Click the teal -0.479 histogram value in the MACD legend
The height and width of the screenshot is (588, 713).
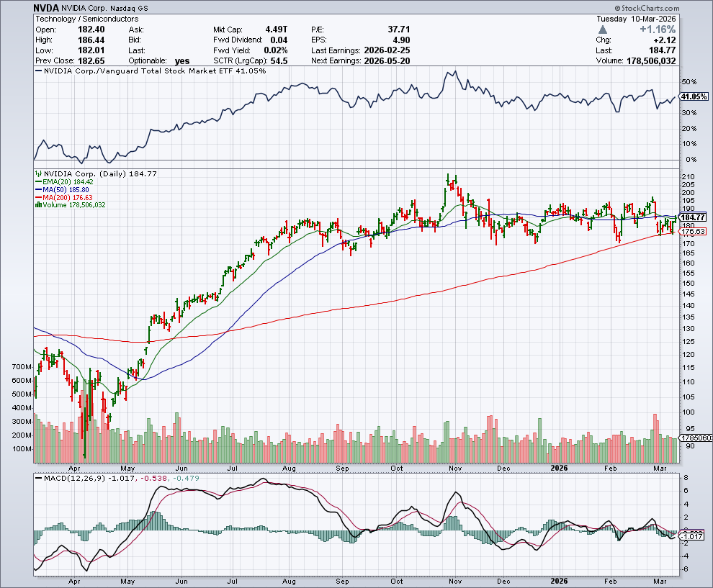pyautogui.click(x=186, y=478)
